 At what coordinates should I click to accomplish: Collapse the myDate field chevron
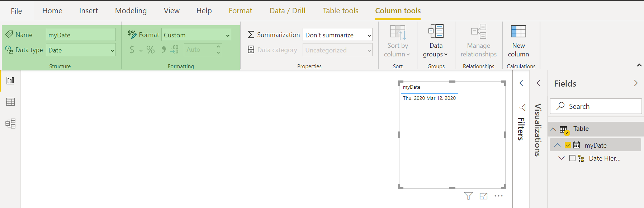click(x=557, y=145)
